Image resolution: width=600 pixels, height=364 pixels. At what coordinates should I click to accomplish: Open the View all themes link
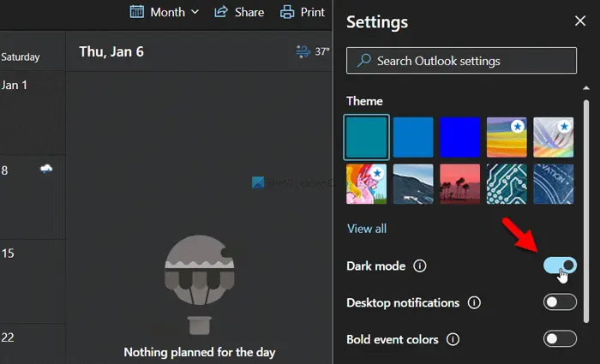367,229
